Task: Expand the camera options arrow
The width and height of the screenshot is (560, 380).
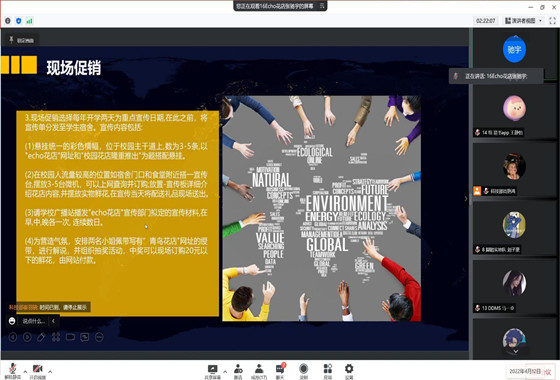Action: click(50, 371)
